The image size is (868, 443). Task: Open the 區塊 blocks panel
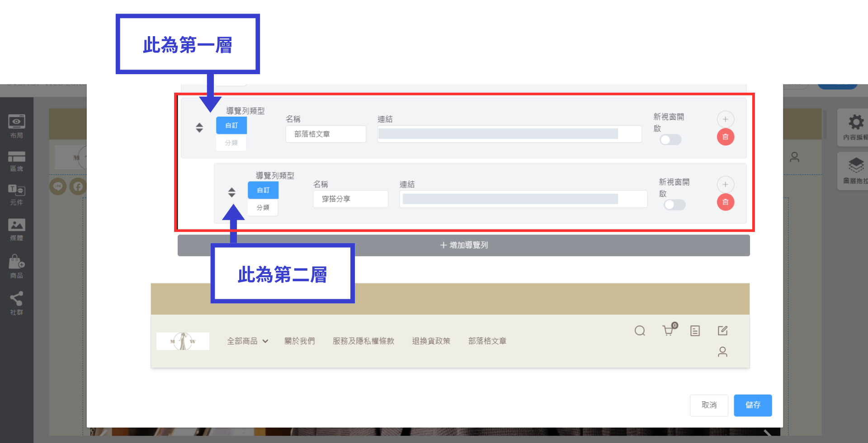click(x=16, y=161)
